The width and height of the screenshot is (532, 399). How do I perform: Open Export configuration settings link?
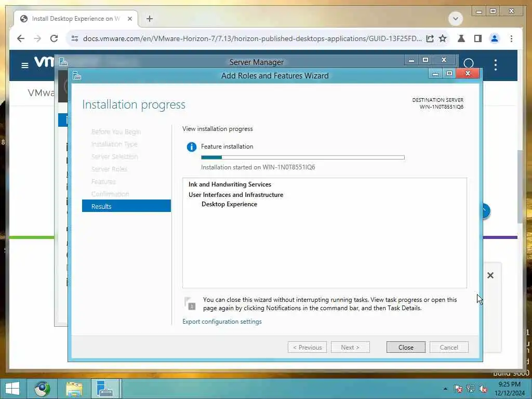(222, 321)
